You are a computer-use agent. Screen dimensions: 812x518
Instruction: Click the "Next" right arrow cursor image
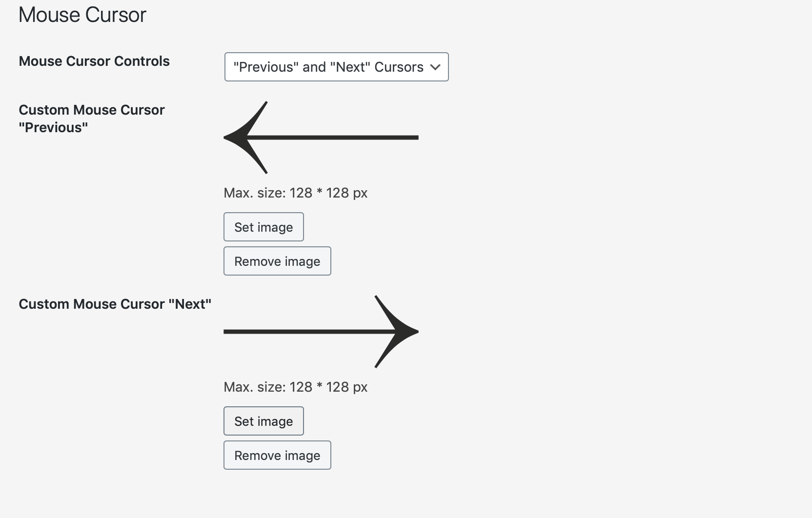pos(321,332)
